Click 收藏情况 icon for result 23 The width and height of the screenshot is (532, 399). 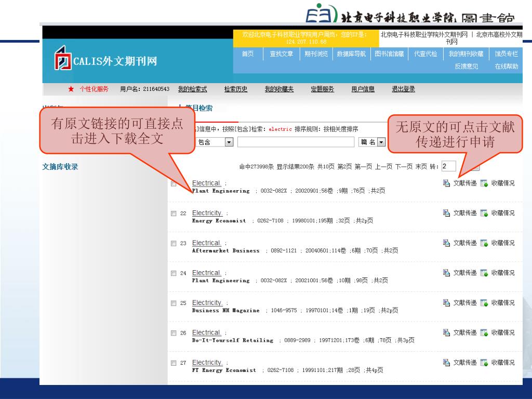[x=484, y=243]
